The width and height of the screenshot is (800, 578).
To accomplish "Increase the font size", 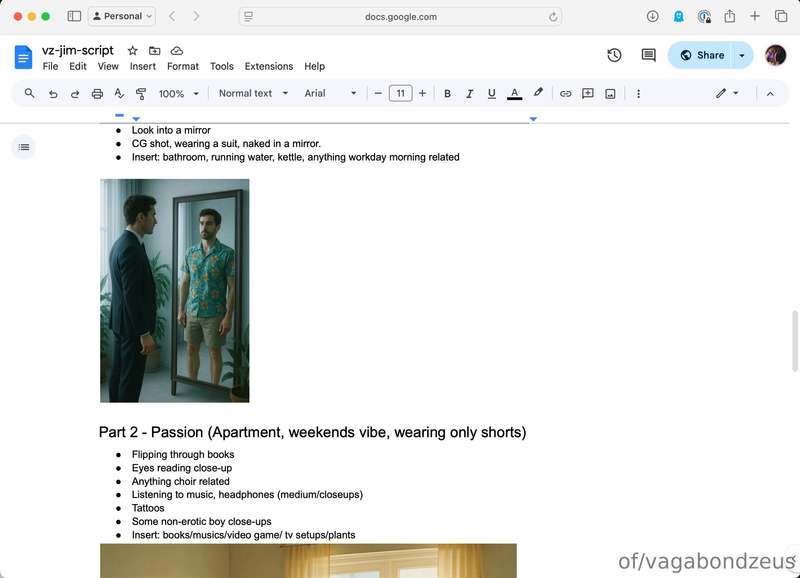I will click(422, 94).
